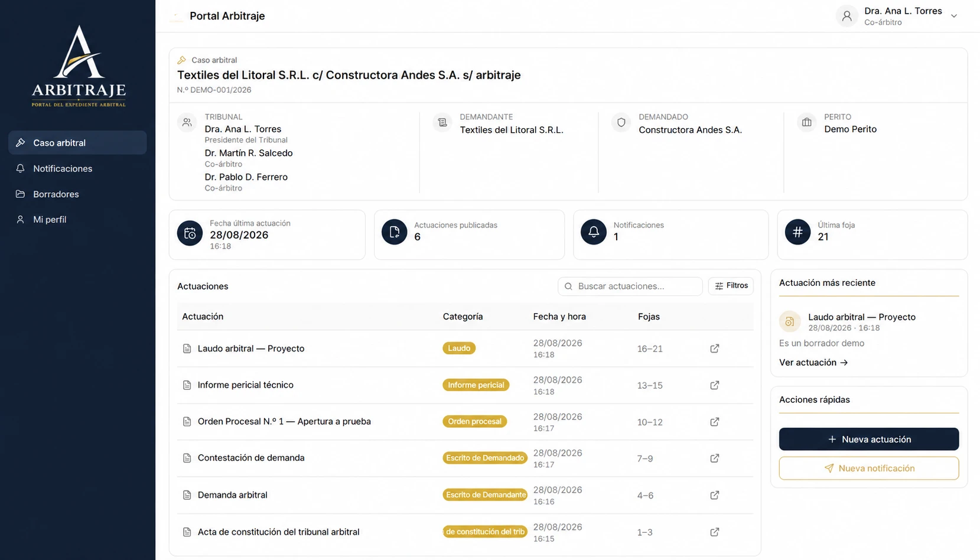Click Textiles del Litoral S.R.L. demandante name

(512, 130)
